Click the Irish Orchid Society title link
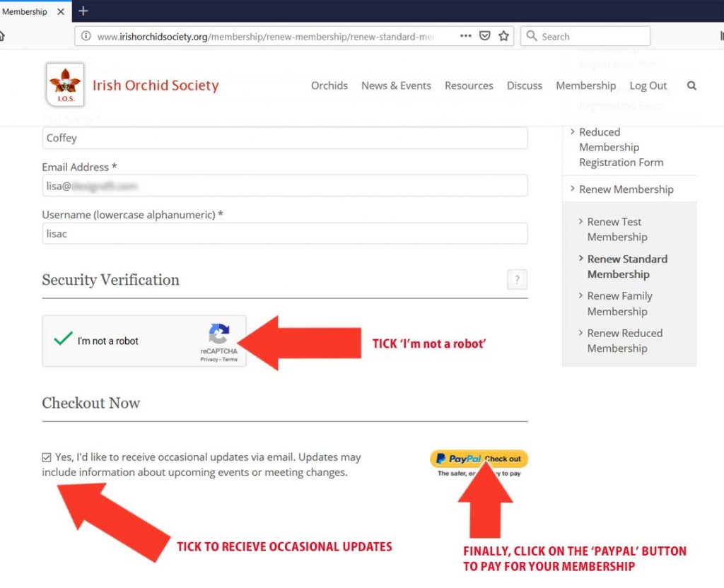This screenshot has width=724, height=588. pyautogui.click(x=156, y=86)
